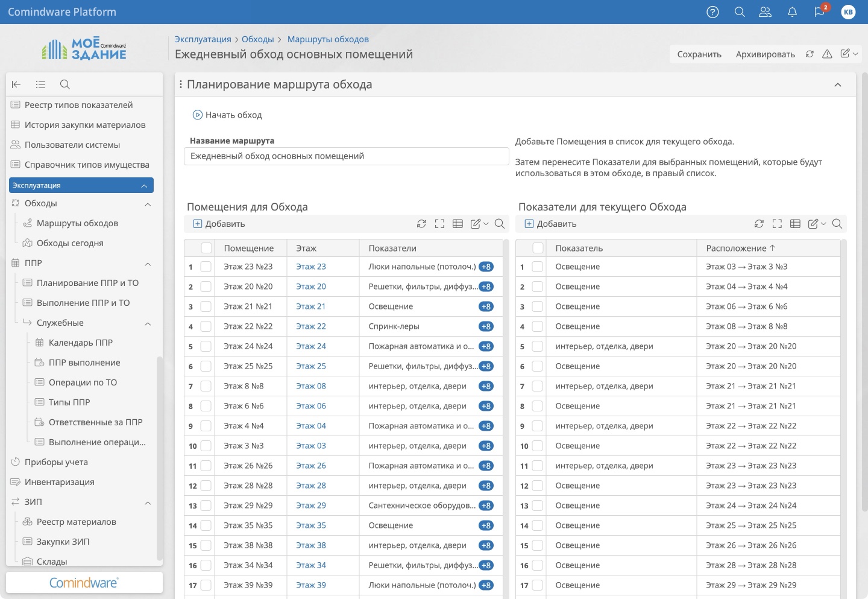Show validation warnings triangle icon
The height and width of the screenshot is (599, 868).
click(x=827, y=54)
